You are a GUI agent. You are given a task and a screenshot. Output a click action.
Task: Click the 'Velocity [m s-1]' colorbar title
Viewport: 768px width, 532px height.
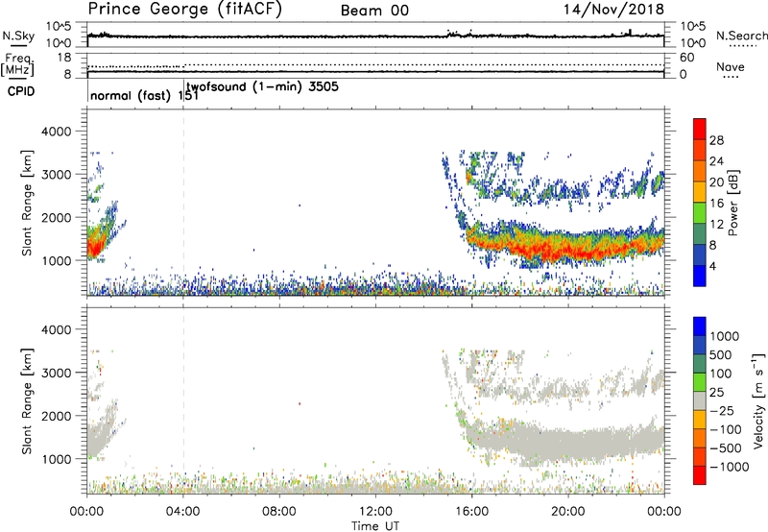758,400
